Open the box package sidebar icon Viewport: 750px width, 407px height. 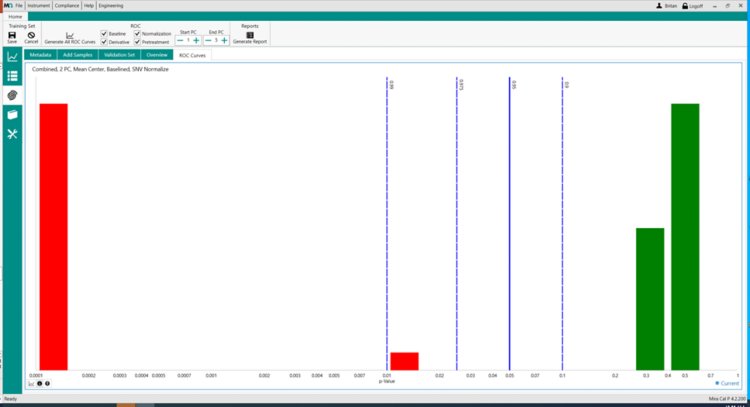(12, 114)
